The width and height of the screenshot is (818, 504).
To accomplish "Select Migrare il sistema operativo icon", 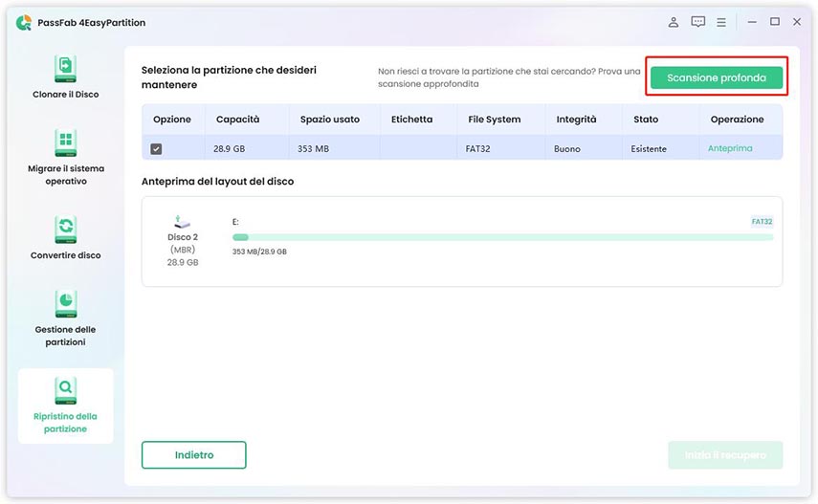I will click(x=65, y=143).
